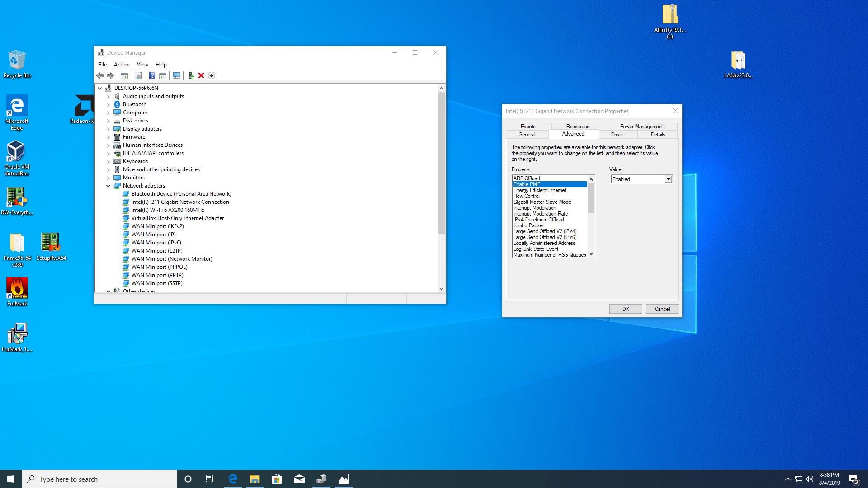Click the red X uninstall device icon

coord(201,75)
